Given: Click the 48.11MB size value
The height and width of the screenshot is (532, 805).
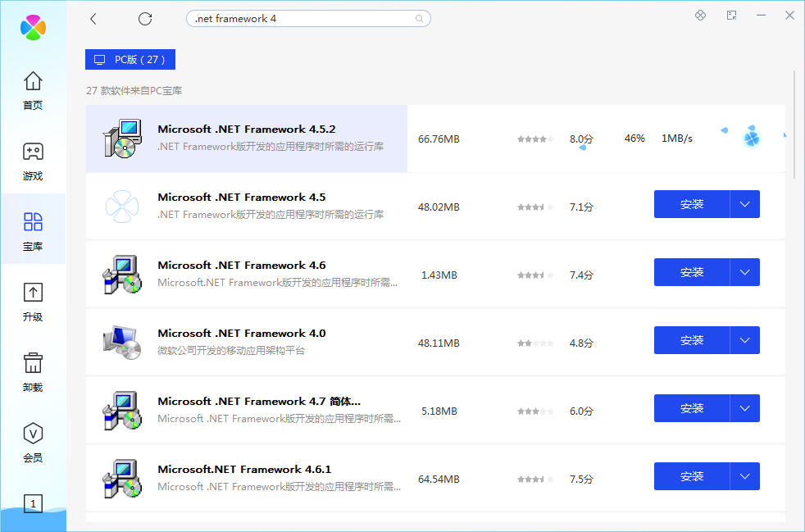Looking at the screenshot, I should tap(439, 343).
